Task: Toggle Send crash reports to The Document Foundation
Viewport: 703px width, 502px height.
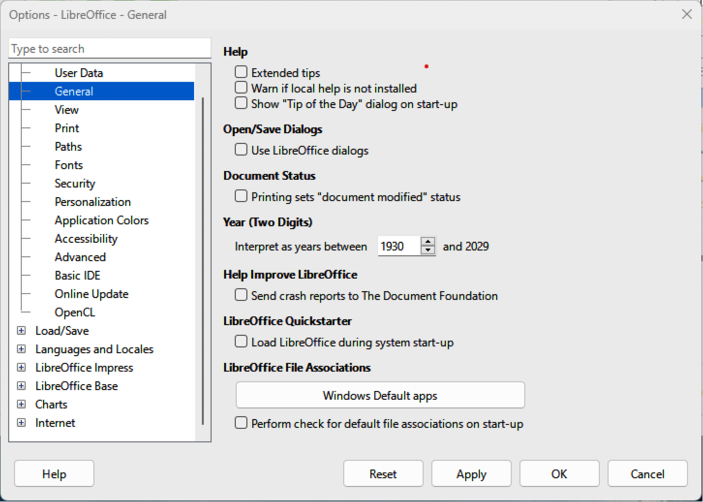Action: (241, 295)
